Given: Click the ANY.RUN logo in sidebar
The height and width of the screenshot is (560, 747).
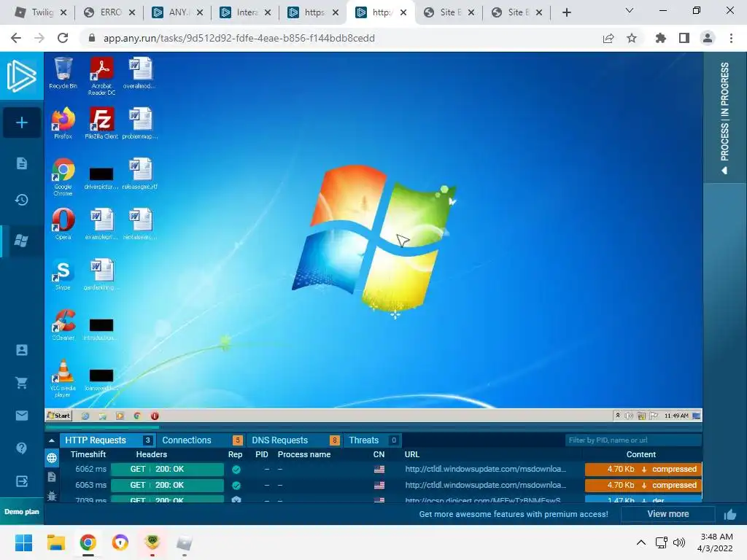Looking at the screenshot, I should pos(21,76).
